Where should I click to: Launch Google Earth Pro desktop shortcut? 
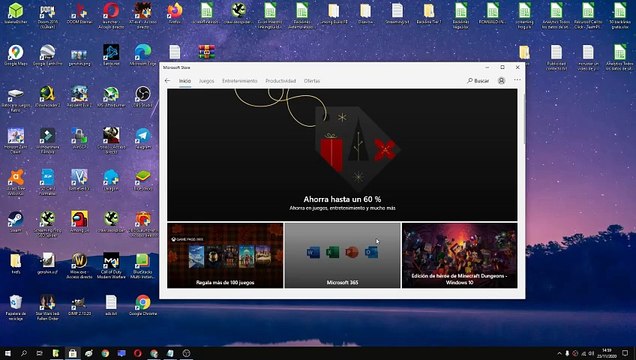coord(47,56)
